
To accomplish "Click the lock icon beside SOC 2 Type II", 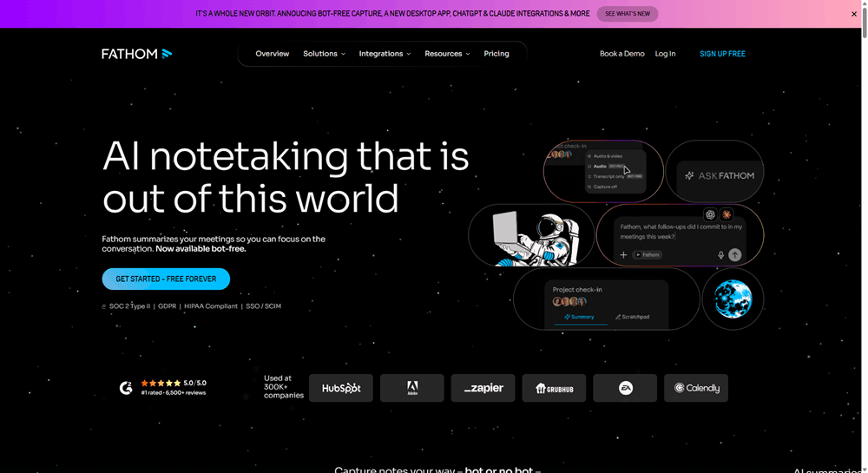I will coord(103,306).
